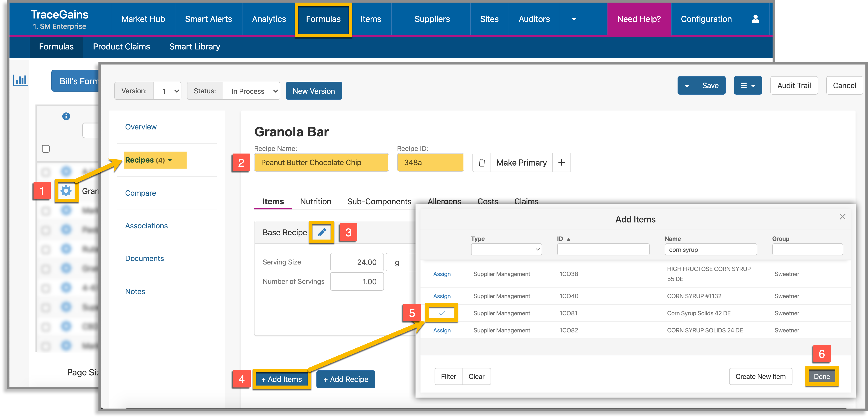Toggle the select-all checkbox in grid header

click(46, 149)
